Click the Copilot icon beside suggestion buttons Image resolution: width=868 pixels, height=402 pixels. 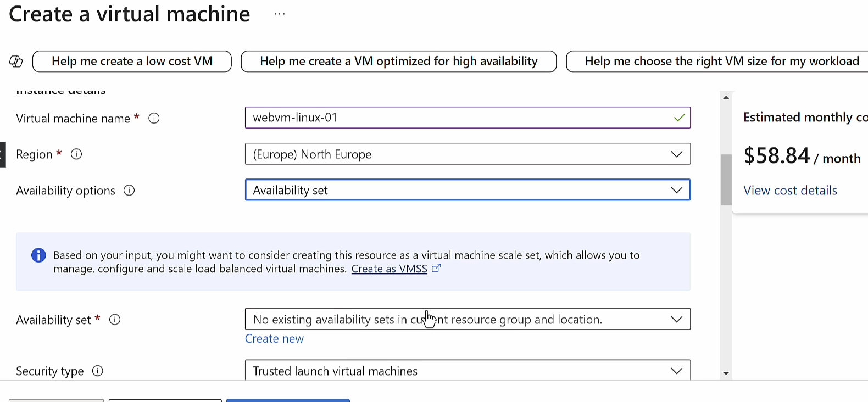click(x=16, y=62)
